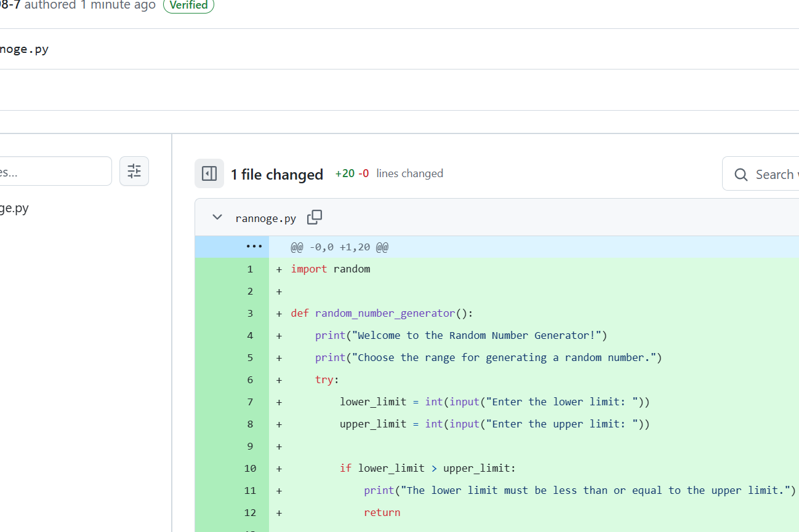The height and width of the screenshot is (532, 799).
Task: Toggle the file tree side panel
Action: (209, 173)
